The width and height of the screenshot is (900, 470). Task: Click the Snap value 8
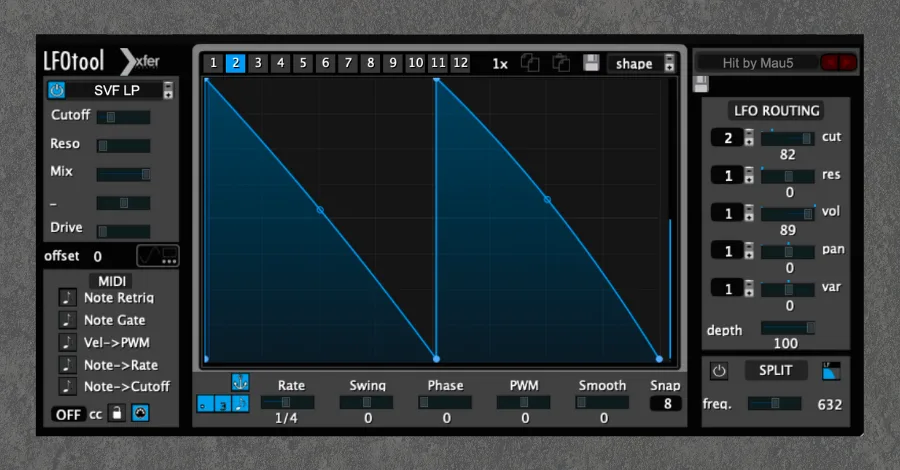tap(666, 404)
